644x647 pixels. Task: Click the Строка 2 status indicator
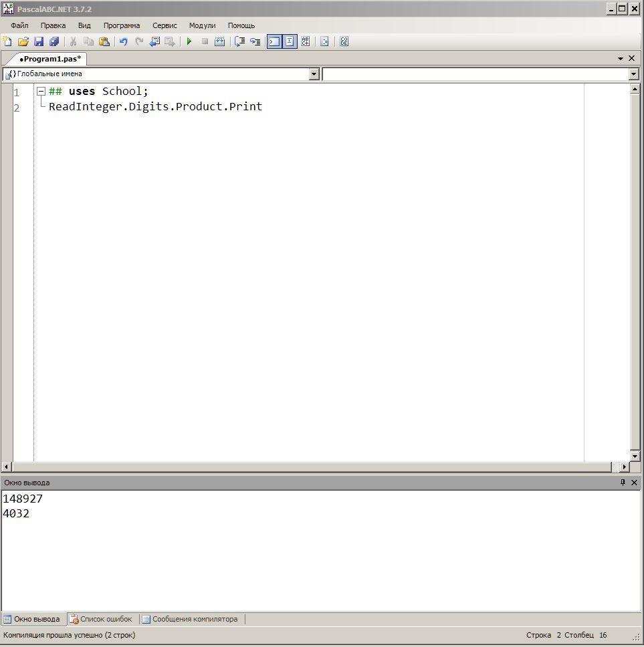tap(544, 635)
